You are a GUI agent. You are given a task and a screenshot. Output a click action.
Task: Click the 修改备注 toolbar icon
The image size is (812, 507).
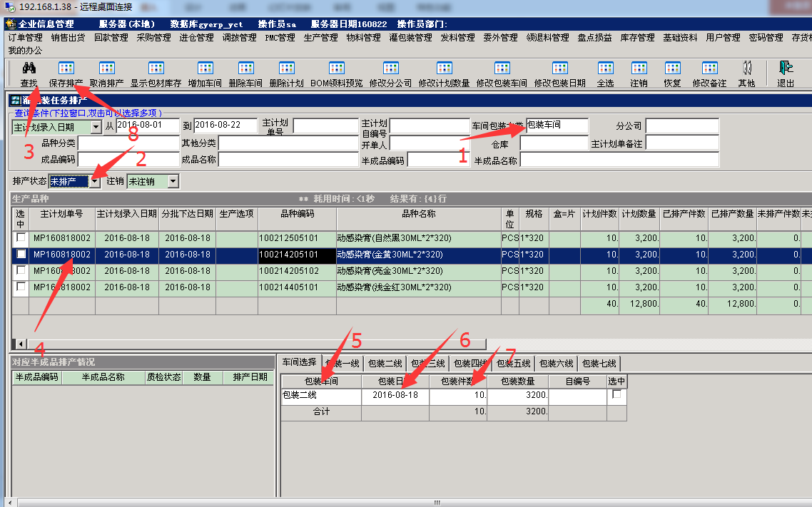click(709, 68)
